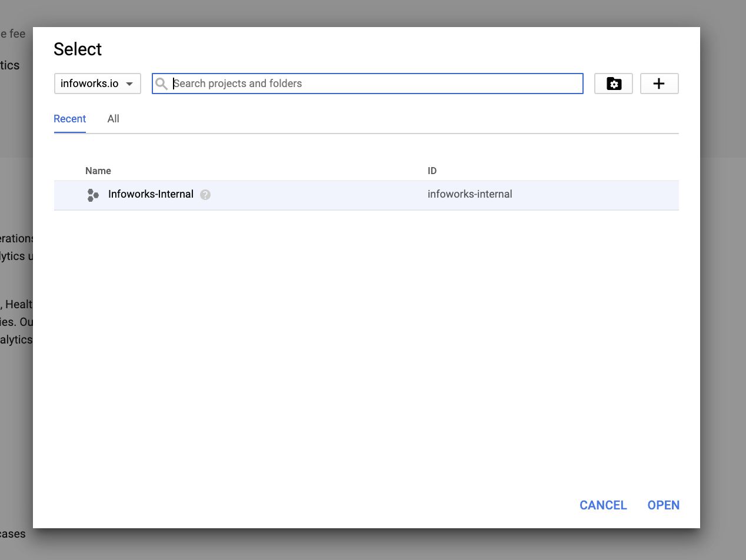Open the manage resources folder-gear icon
This screenshot has width=746, height=560.
614,84
